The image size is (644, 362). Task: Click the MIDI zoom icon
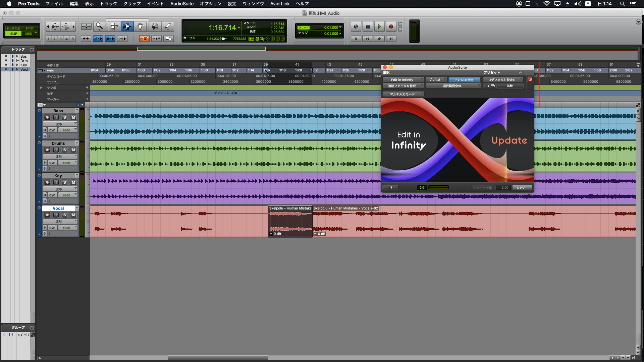(x=66, y=26)
